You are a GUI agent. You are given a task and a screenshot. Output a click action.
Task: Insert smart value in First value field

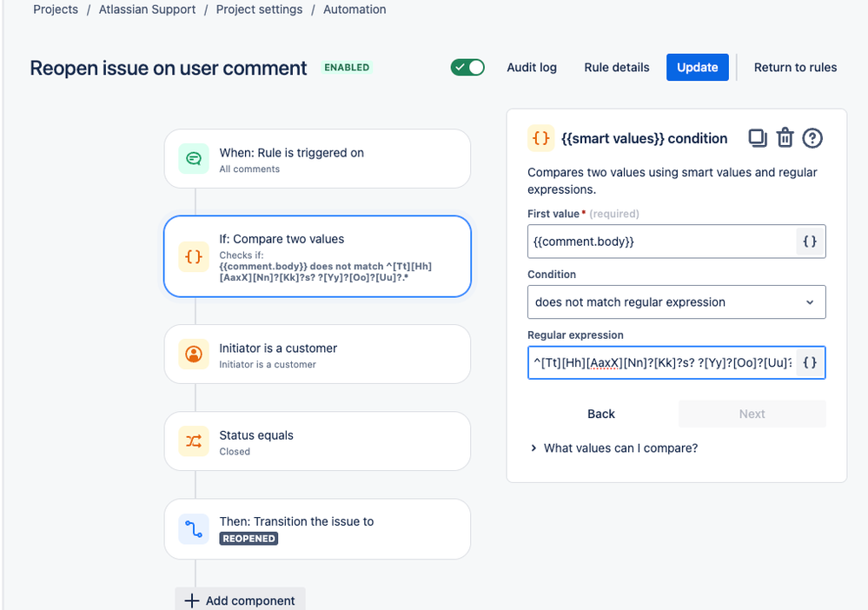(810, 242)
